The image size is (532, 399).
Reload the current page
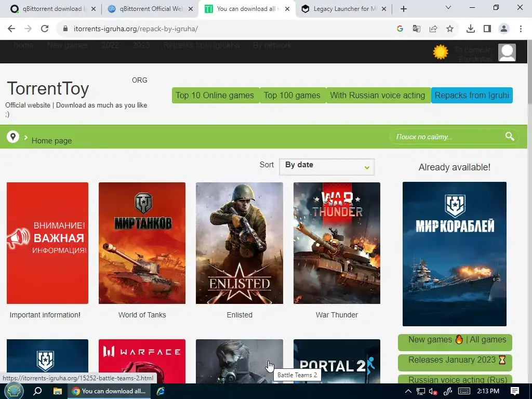point(45,29)
